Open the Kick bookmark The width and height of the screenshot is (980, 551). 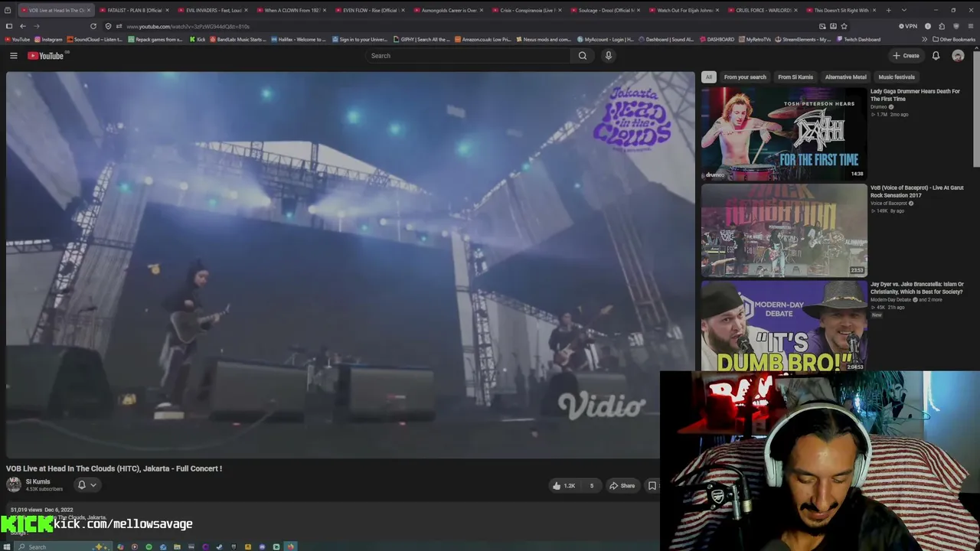(198, 39)
